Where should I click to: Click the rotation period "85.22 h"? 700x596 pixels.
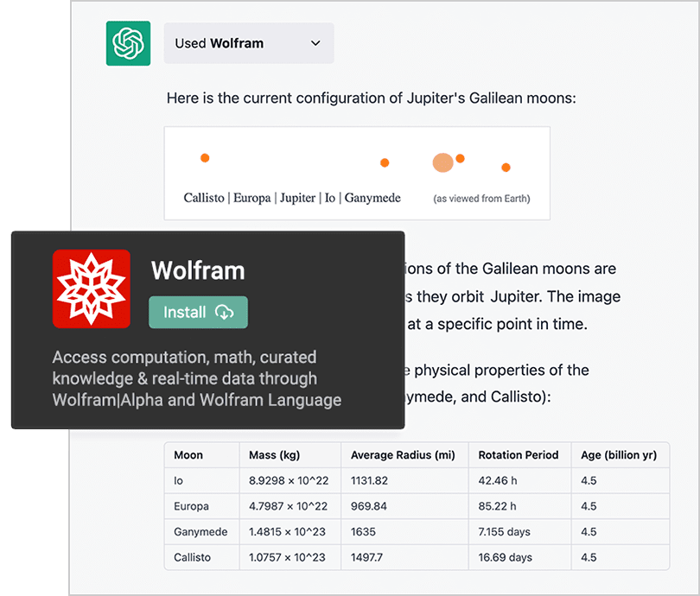(x=497, y=506)
